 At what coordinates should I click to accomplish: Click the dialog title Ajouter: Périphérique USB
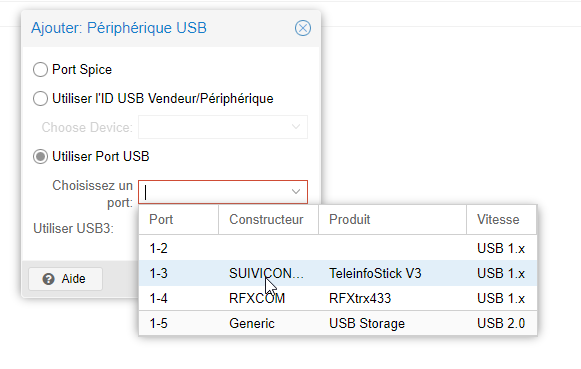click(x=119, y=28)
